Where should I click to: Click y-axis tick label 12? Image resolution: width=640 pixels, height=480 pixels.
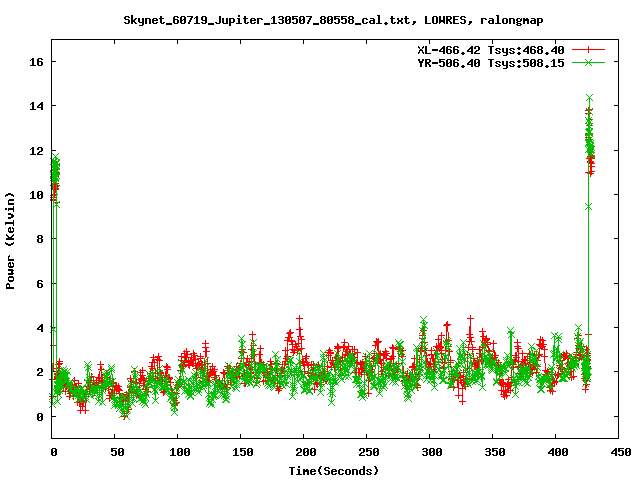[36, 151]
